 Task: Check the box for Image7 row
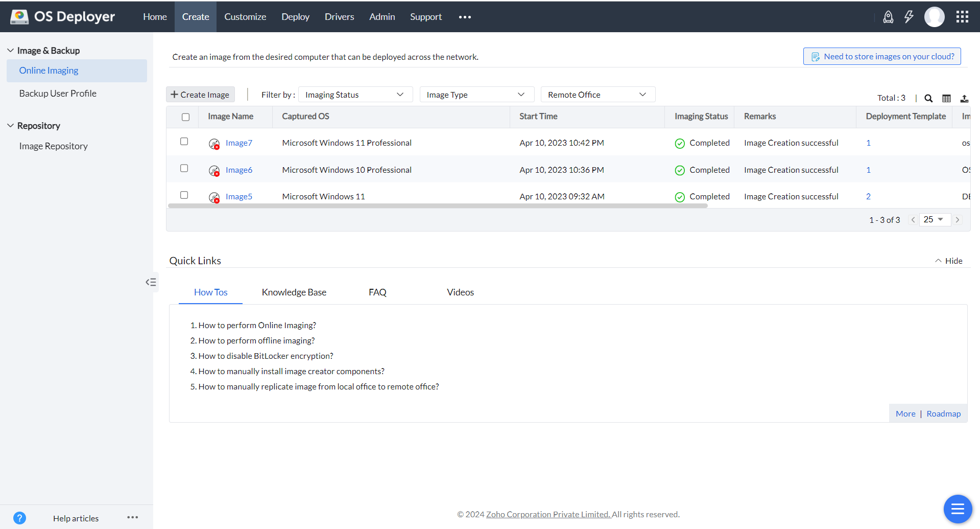coord(184,142)
